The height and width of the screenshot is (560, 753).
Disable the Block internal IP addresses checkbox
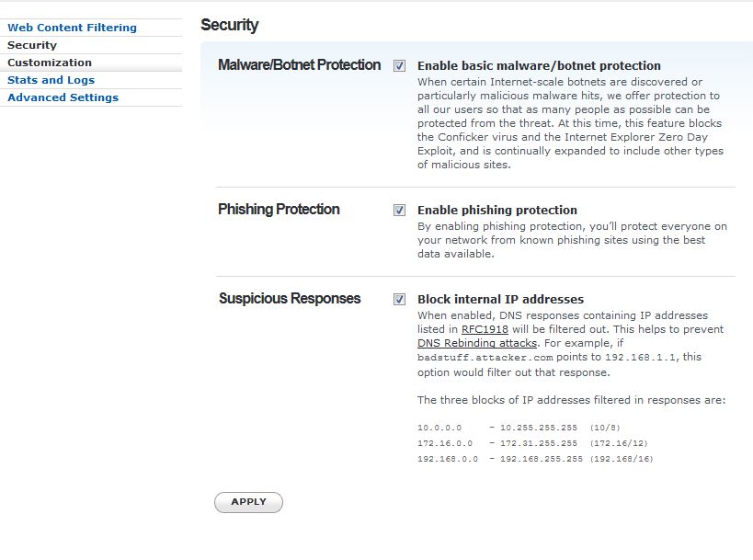pos(399,299)
